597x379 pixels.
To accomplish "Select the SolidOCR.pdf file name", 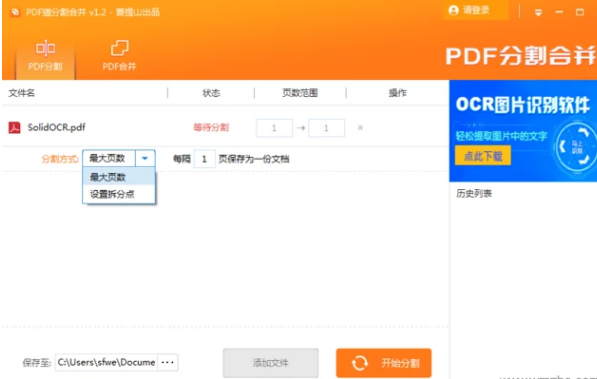I will pos(56,127).
